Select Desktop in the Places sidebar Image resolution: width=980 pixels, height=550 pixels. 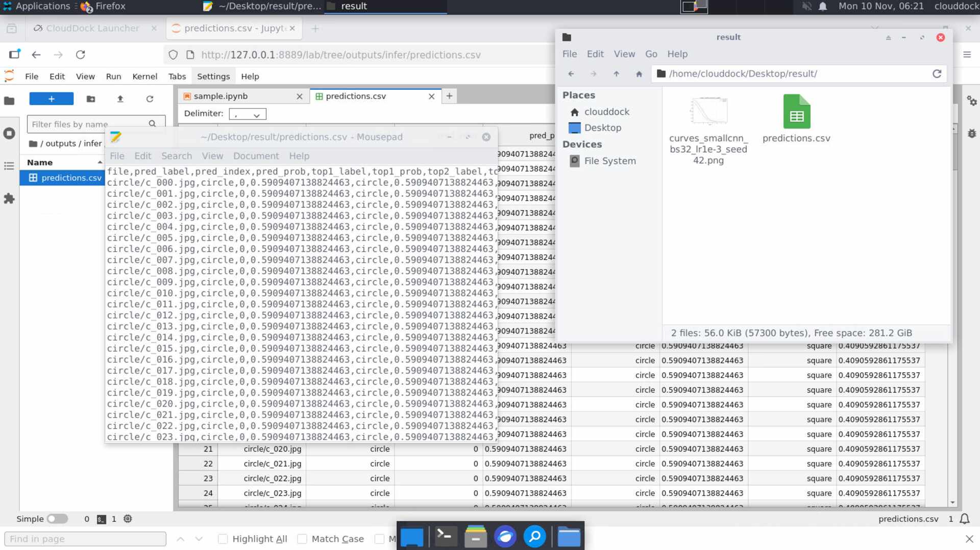(602, 128)
